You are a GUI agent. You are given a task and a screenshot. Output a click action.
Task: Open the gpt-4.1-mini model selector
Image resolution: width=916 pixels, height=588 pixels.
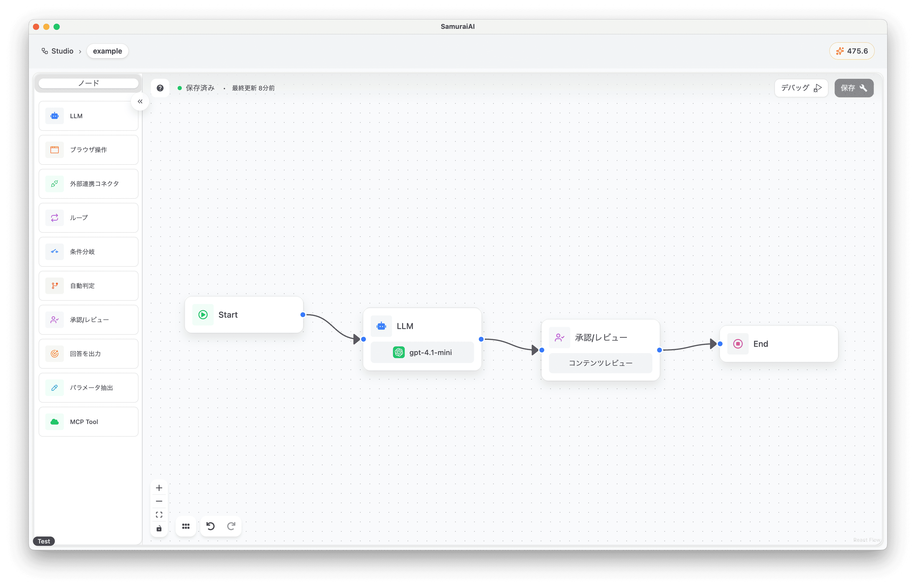(x=422, y=352)
